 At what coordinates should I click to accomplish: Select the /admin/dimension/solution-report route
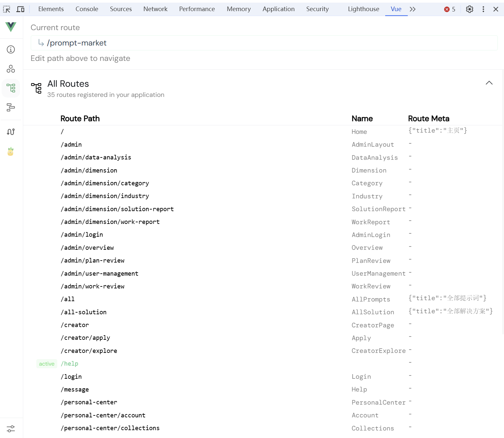point(117,209)
